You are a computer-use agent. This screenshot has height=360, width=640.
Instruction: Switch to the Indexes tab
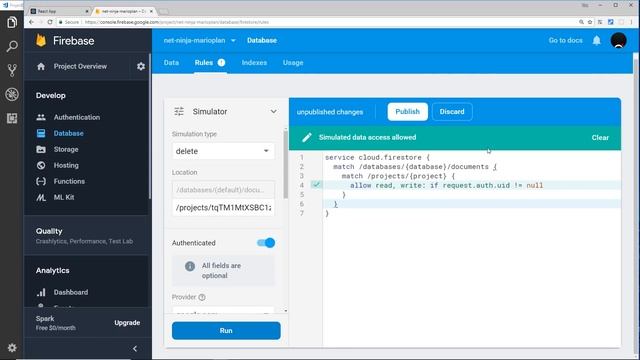click(254, 62)
